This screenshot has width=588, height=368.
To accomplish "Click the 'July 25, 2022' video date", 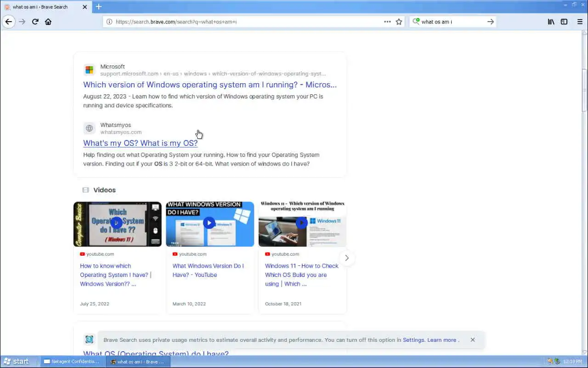I will click(95, 304).
